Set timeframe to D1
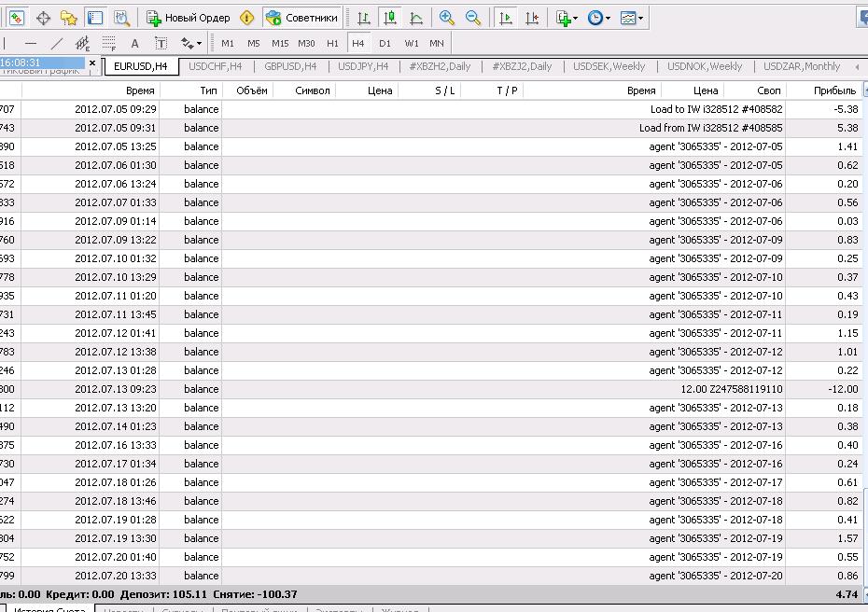Screen dimensions: 868x612 coord(385,43)
